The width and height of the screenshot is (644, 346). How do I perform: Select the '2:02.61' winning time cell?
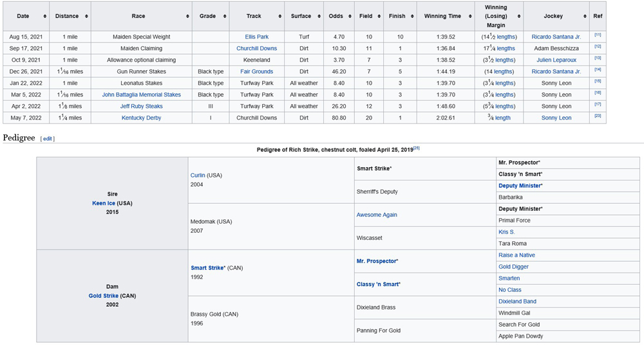(x=446, y=118)
